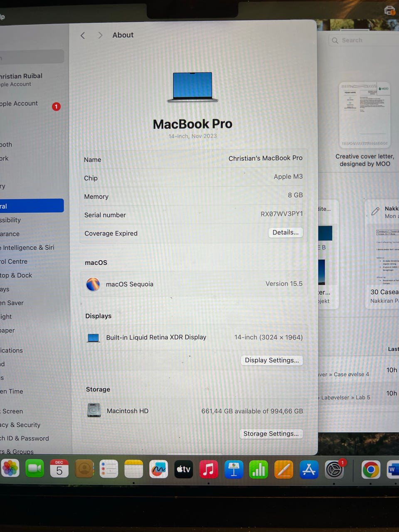The image size is (399, 532).
Task: Open App Store from the Dock
Action: 309,470
